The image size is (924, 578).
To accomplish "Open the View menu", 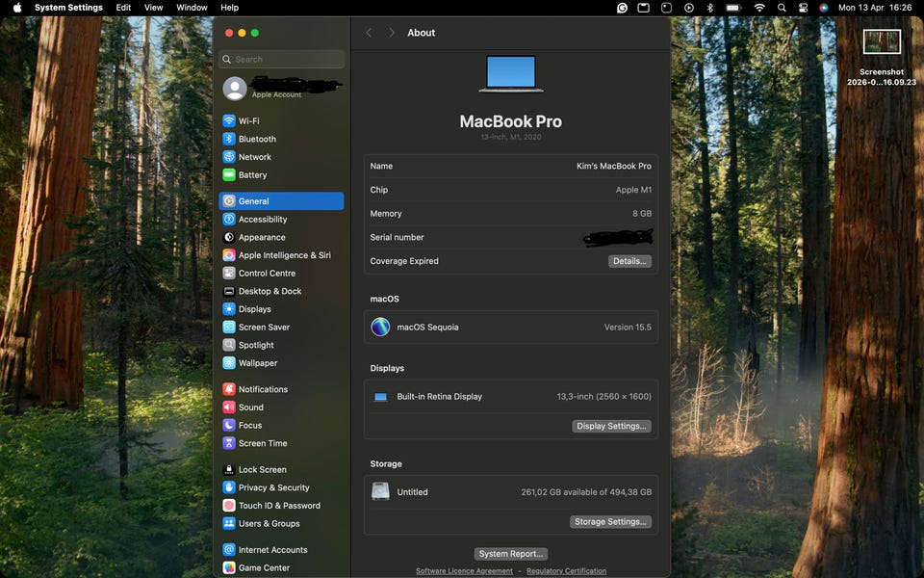I will point(153,8).
